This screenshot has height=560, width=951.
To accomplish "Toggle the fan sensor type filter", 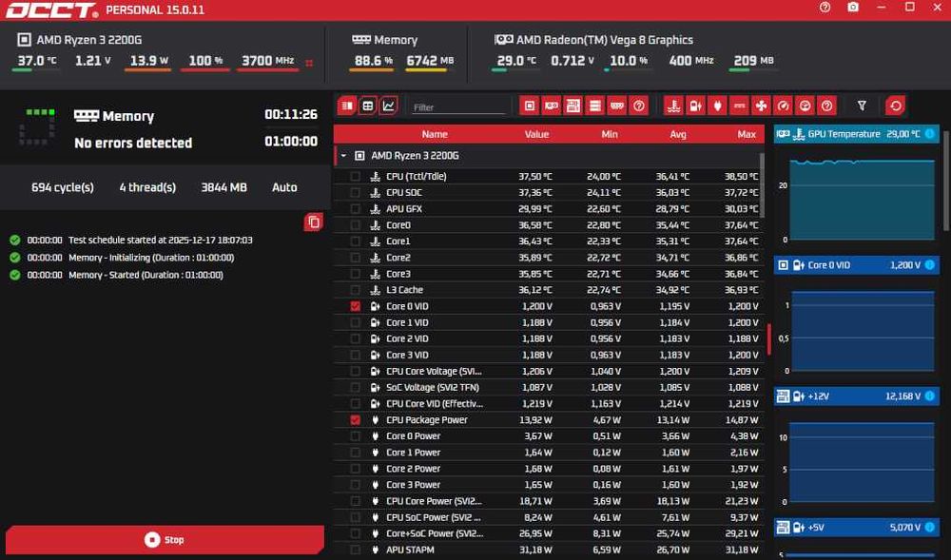I will tap(761, 106).
